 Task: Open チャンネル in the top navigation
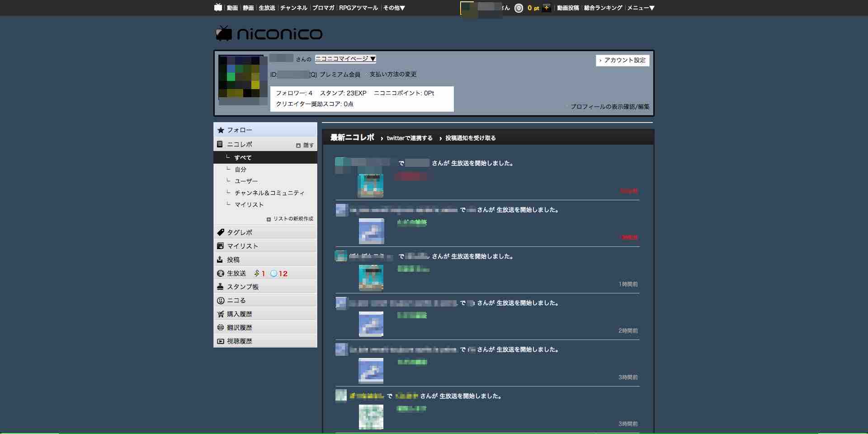pyautogui.click(x=294, y=8)
